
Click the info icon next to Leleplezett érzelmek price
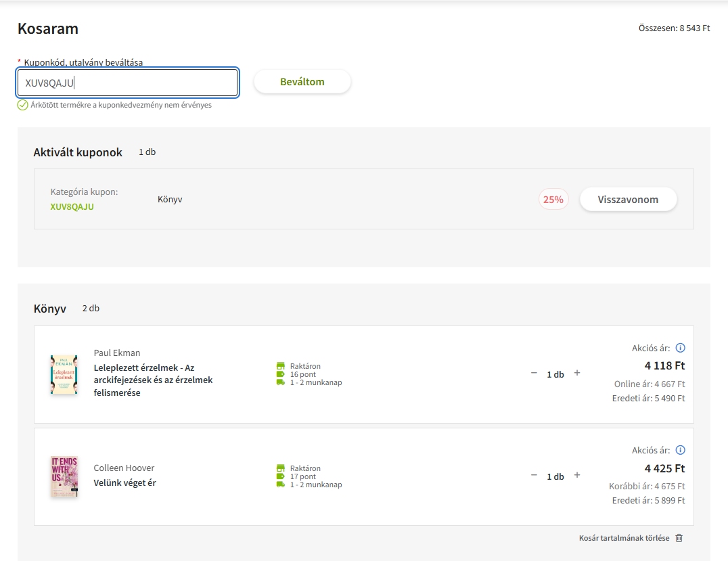tap(681, 348)
